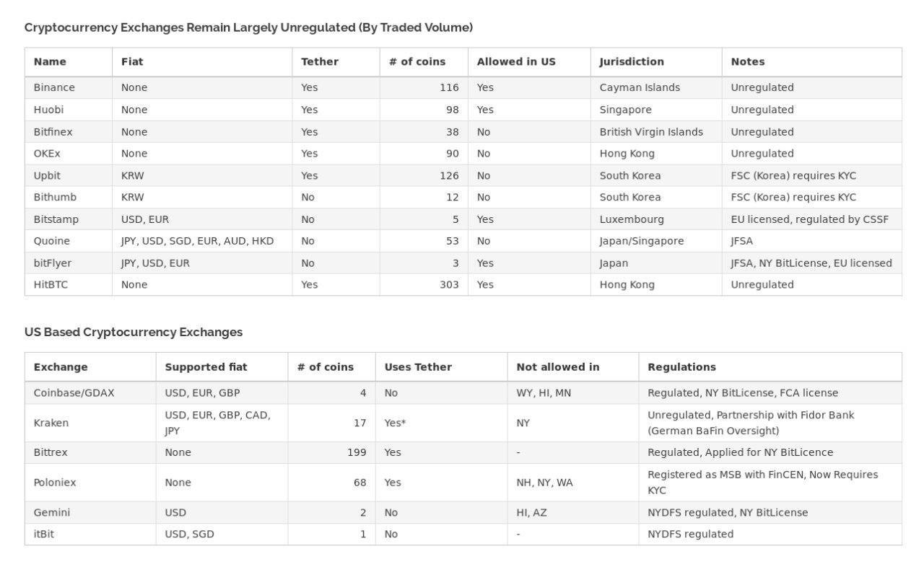The height and width of the screenshot is (567, 924).
Task: Click the Coinbase/GDAX exchange cell
Action: click(x=74, y=393)
